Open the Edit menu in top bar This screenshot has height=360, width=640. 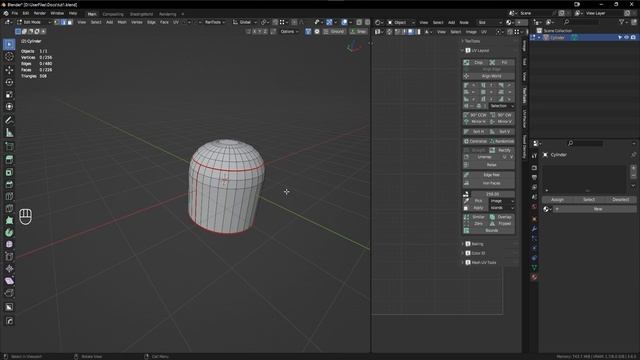[26, 13]
